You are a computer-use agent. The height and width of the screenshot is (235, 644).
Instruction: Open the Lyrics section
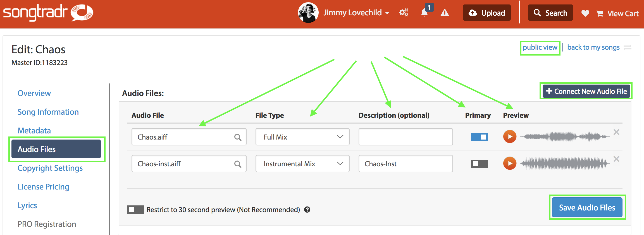point(27,205)
